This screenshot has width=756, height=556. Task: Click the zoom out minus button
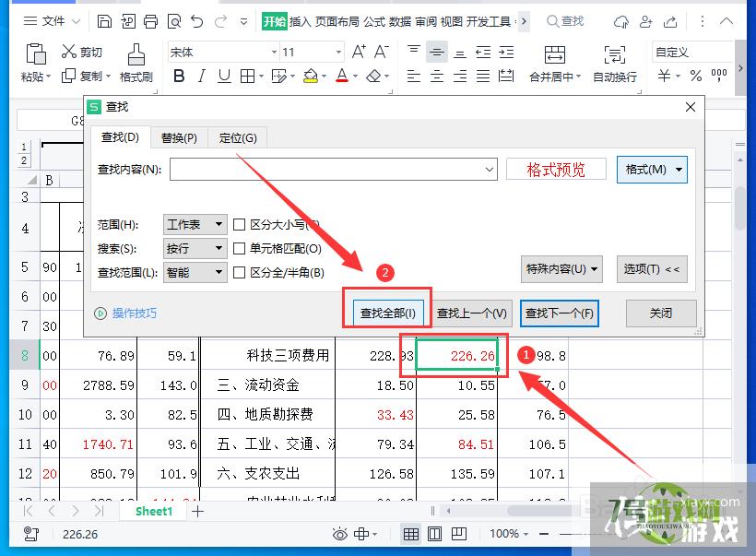click(544, 534)
